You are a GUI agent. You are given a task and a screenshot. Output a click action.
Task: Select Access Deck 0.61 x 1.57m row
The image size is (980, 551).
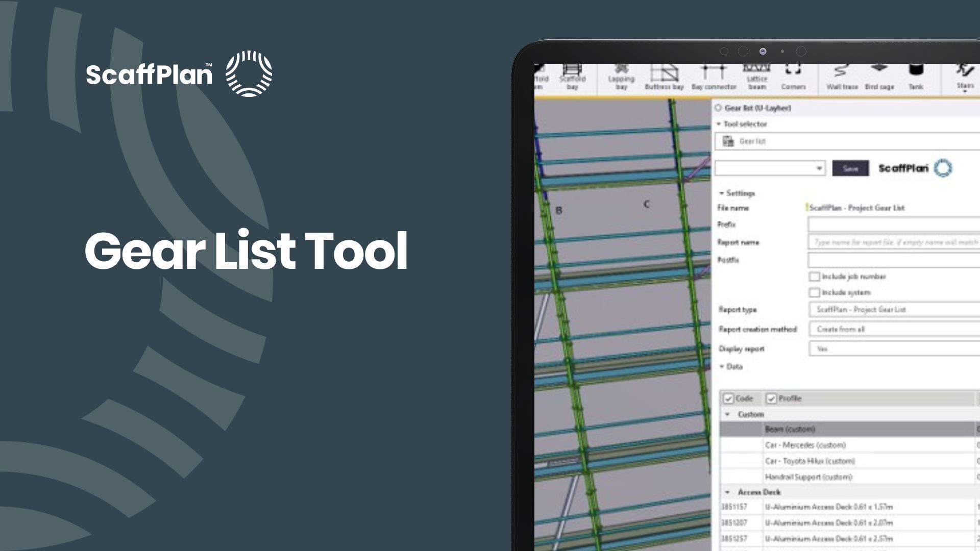tap(850, 507)
